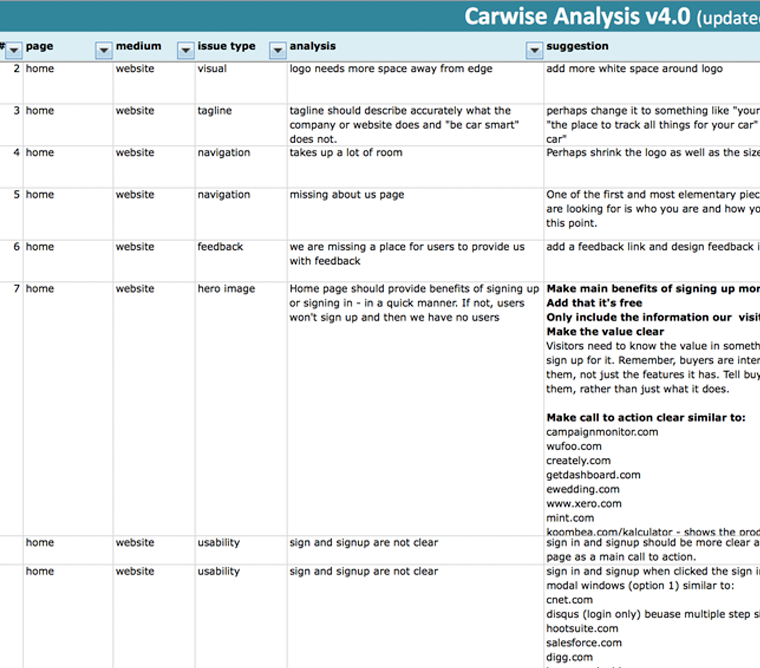This screenshot has height=668, width=760.
Task: Select row number 3
Action: [x=16, y=111]
